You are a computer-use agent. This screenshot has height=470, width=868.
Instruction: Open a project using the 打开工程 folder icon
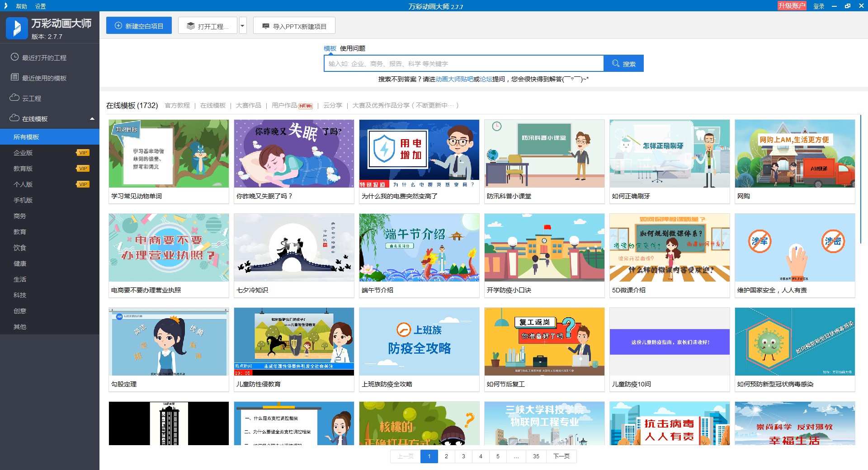(191, 25)
